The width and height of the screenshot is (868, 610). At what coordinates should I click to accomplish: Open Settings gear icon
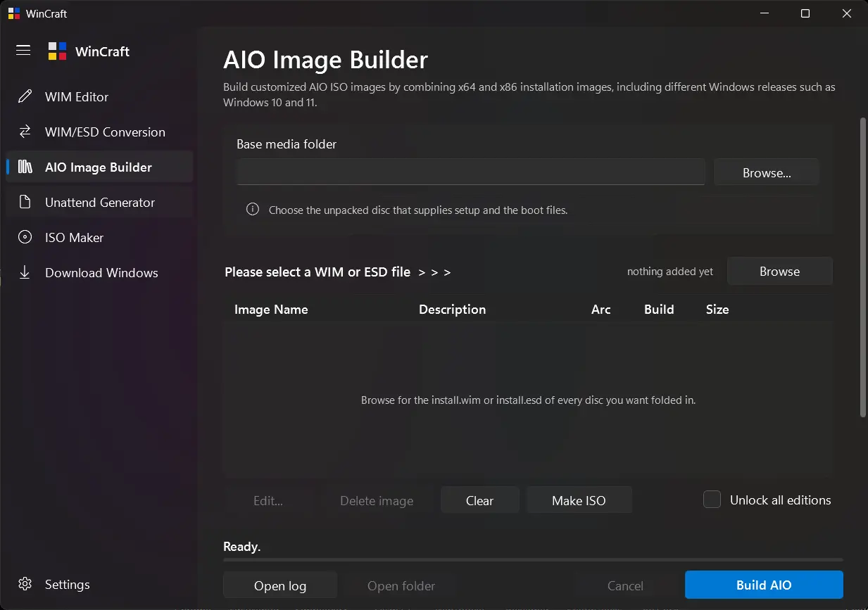click(x=25, y=584)
